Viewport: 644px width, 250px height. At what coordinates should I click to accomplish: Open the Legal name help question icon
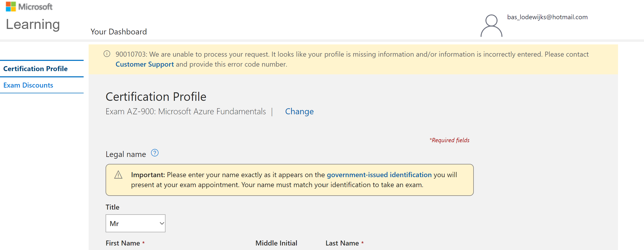(x=155, y=153)
